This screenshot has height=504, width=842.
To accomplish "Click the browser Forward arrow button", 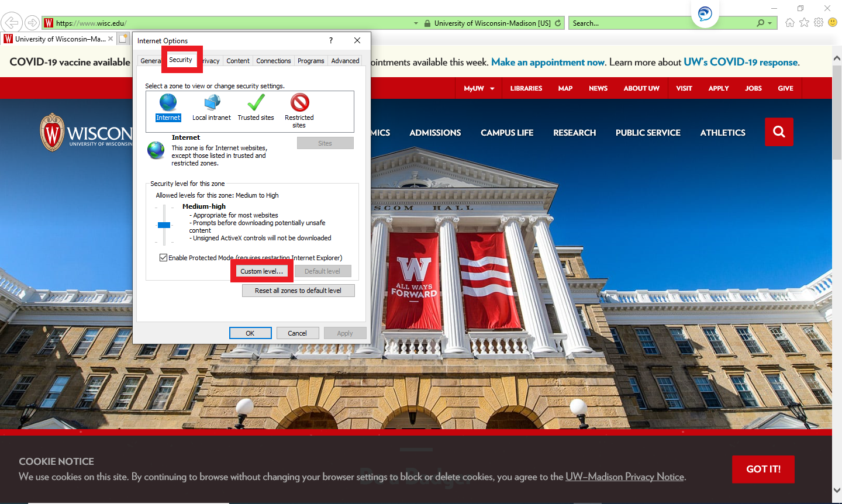I will click(32, 23).
